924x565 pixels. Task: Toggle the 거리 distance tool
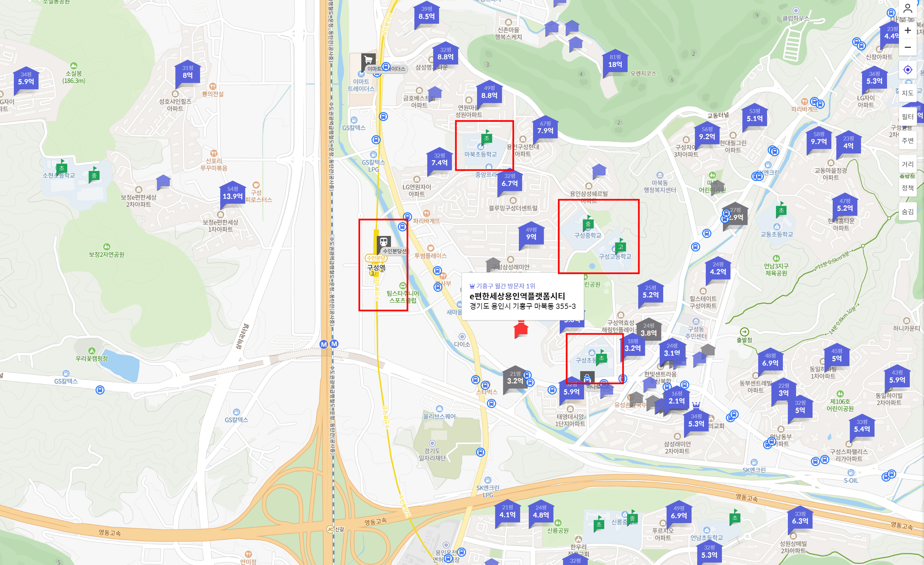908,164
